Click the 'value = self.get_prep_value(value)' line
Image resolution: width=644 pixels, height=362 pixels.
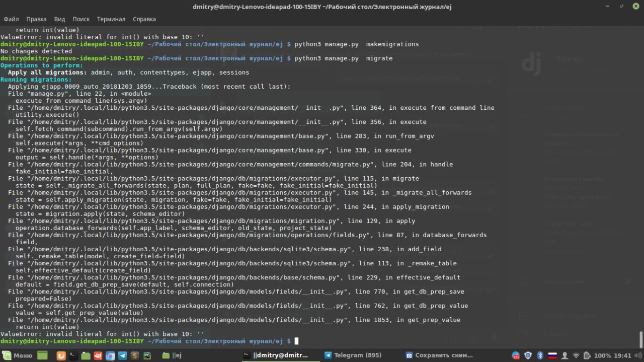(79, 312)
